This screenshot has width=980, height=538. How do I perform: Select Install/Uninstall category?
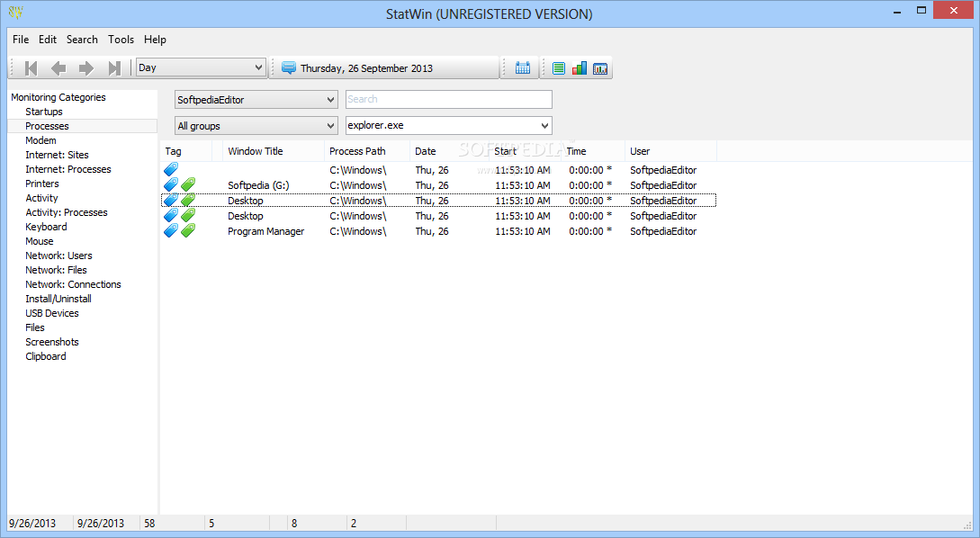click(x=58, y=299)
